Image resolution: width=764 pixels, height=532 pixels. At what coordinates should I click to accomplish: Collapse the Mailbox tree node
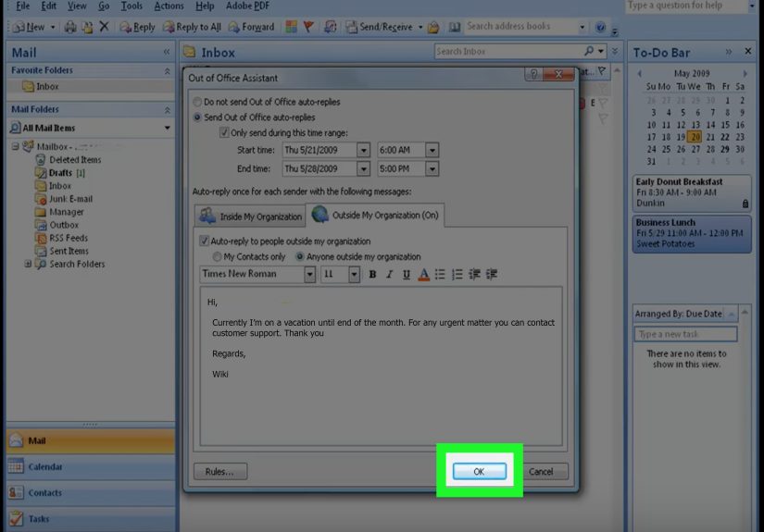15,146
